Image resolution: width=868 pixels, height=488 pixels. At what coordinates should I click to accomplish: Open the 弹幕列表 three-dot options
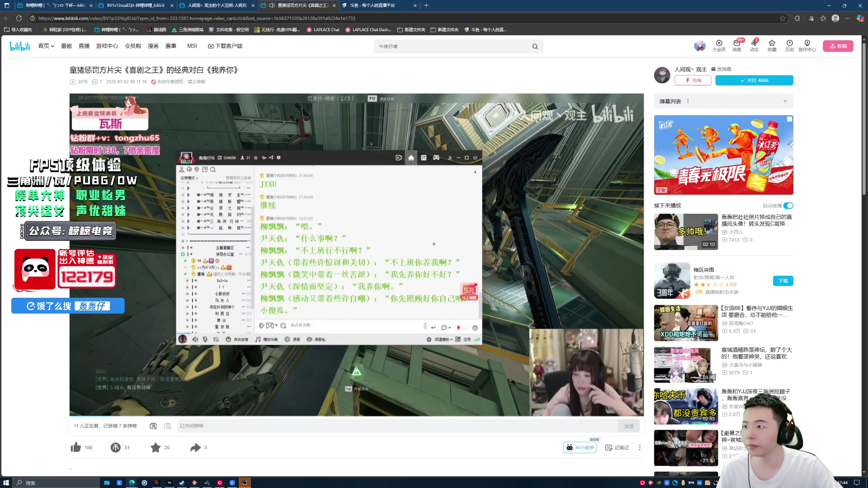(688, 101)
